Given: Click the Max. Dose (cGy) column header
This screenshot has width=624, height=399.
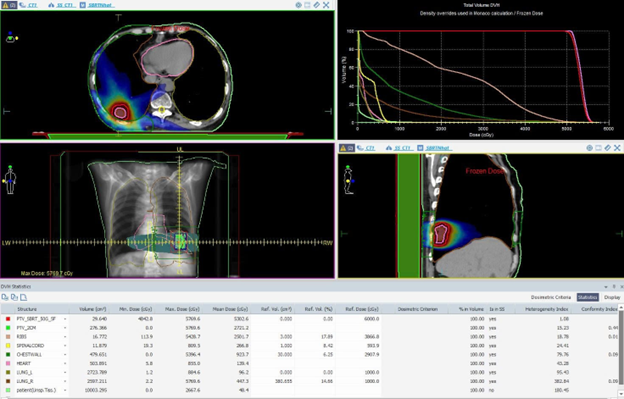Looking at the screenshot, I should pyautogui.click(x=183, y=309).
